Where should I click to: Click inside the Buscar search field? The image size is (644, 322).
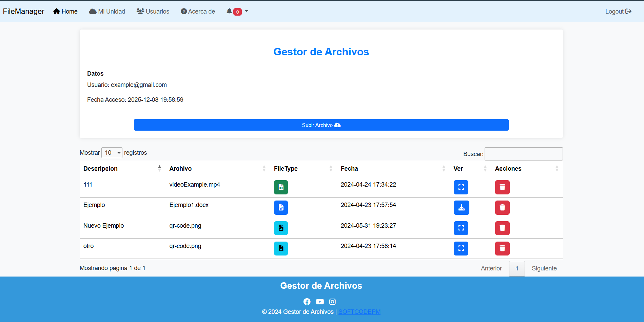tap(523, 154)
